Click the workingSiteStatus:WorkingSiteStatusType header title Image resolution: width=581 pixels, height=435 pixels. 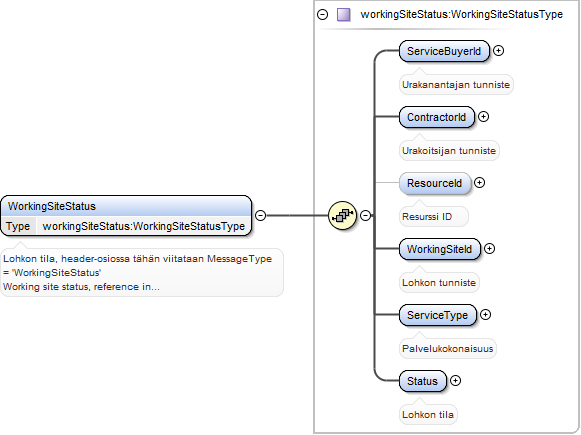click(x=462, y=14)
